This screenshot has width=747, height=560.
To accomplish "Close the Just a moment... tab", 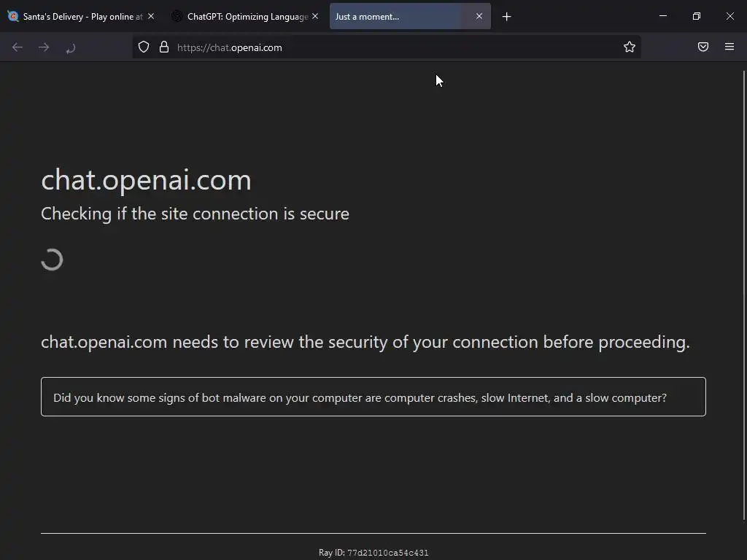I will [x=479, y=17].
